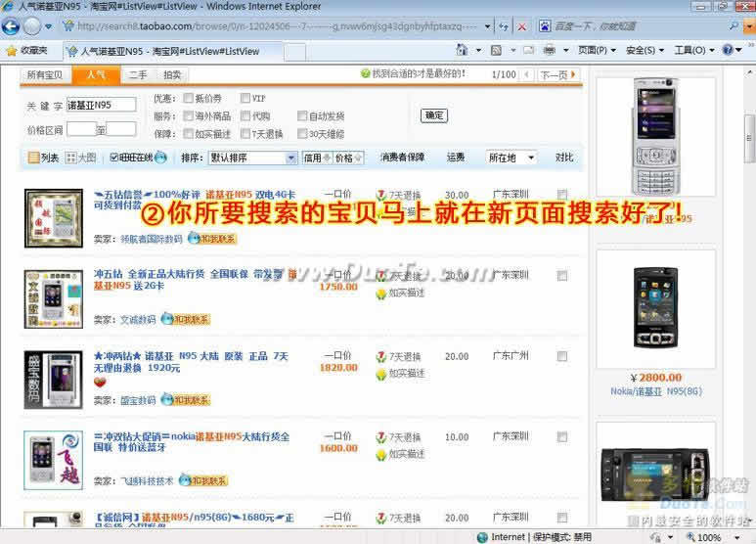Expand the 所在地 location dropdown
The image size is (756, 544).
(511, 158)
